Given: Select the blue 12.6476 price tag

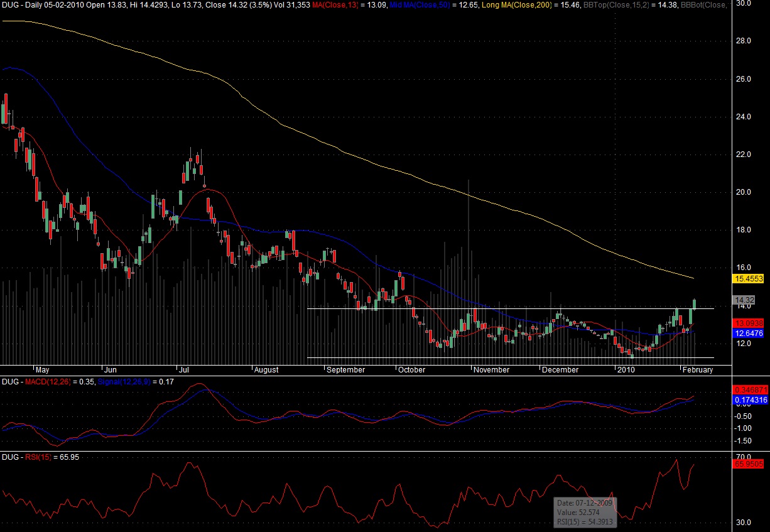Looking at the screenshot, I should tap(749, 334).
